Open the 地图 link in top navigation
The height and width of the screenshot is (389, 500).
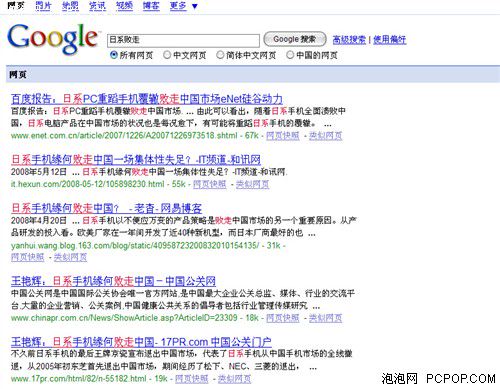point(70,5)
